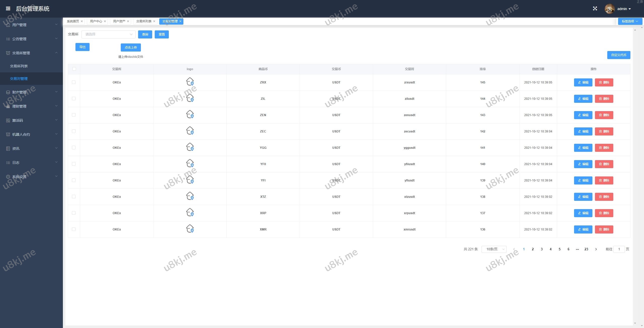Toggle the select-all header checkbox

tap(74, 69)
